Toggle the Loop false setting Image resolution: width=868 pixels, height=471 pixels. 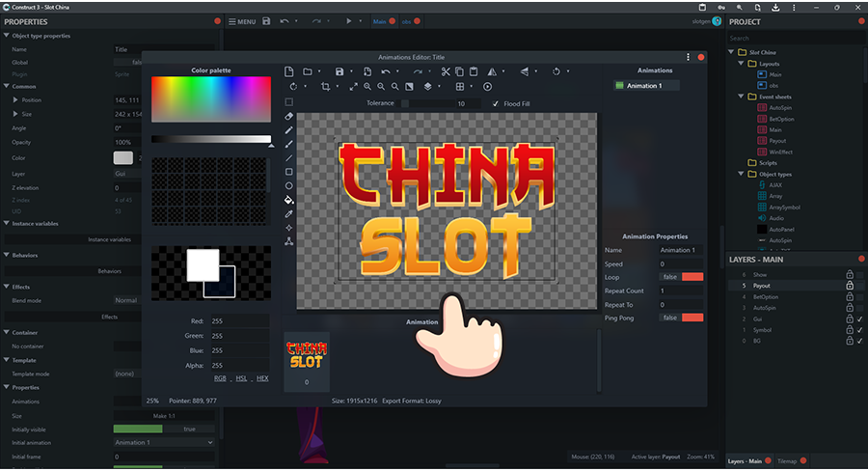(x=692, y=277)
